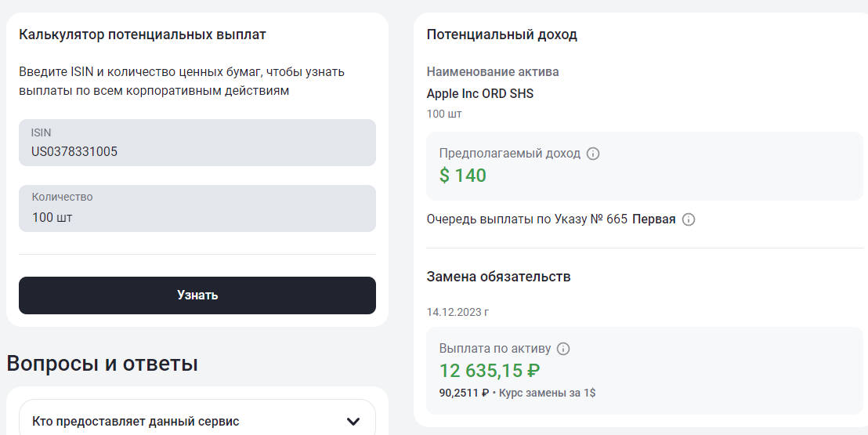Click the date 14.12.2023 г
Screen dimensions: 868x435
pos(458,312)
